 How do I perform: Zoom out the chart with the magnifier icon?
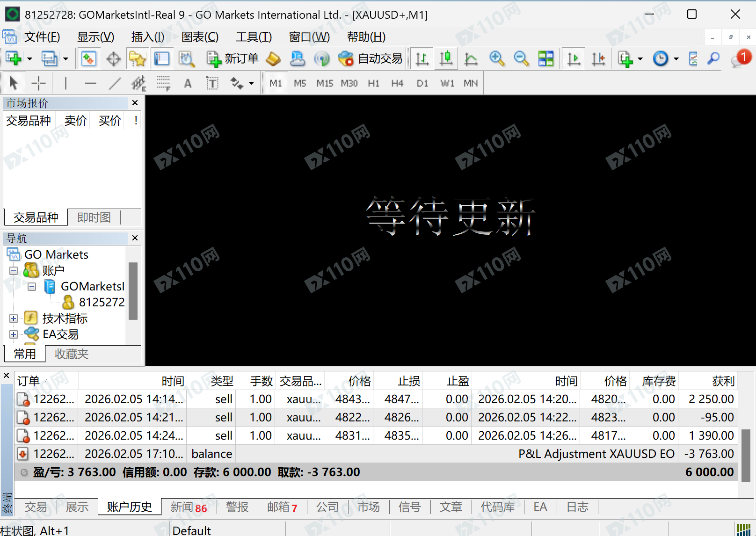pyautogui.click(x=521, y=58)
